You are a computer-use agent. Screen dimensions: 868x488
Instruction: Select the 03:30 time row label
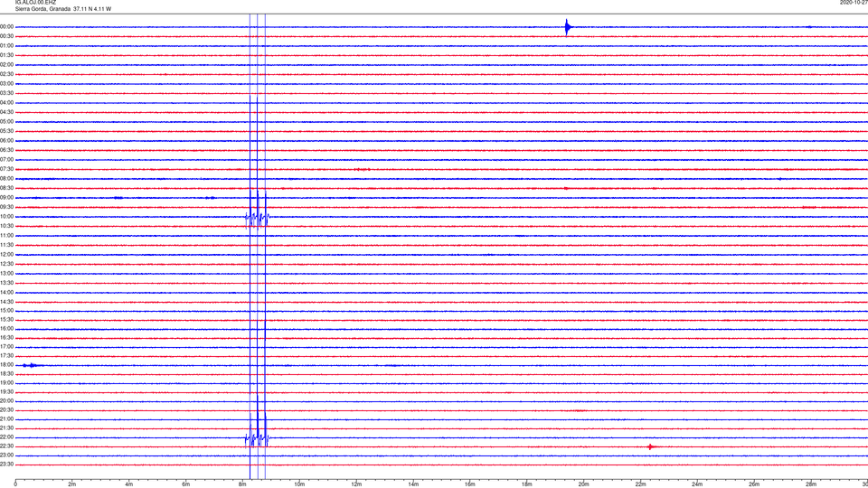[x=7, y=93]
